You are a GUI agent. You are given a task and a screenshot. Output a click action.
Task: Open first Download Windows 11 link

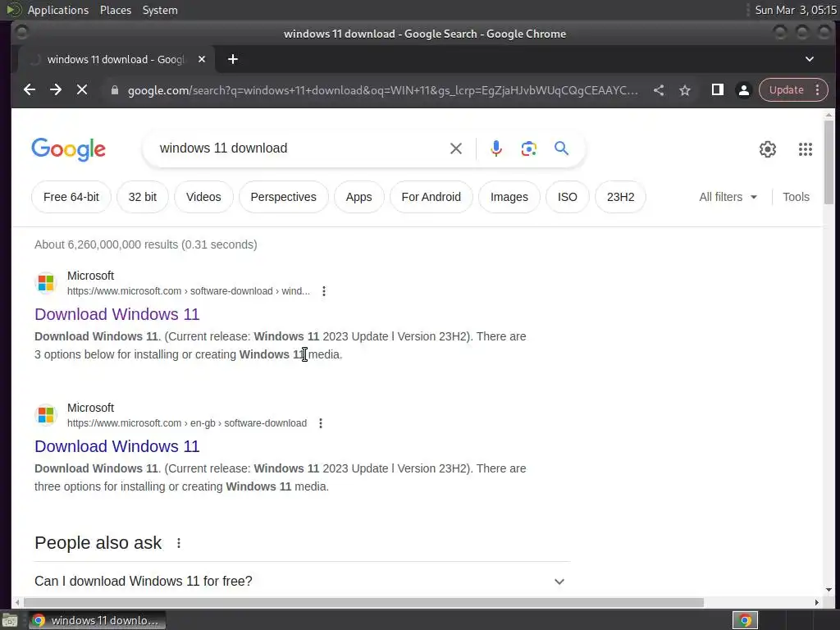[x=116, y=314]
